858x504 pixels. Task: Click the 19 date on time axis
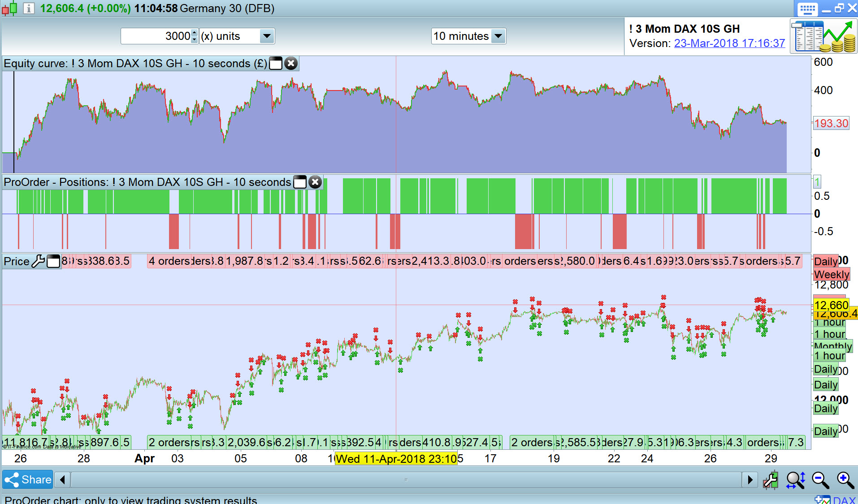point(554,459)
